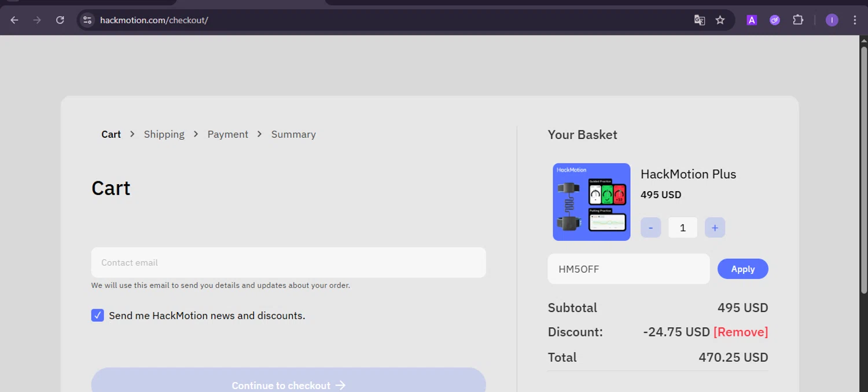
Task: Open the purple 'A' extension
Action: click(x=752, y=20)
